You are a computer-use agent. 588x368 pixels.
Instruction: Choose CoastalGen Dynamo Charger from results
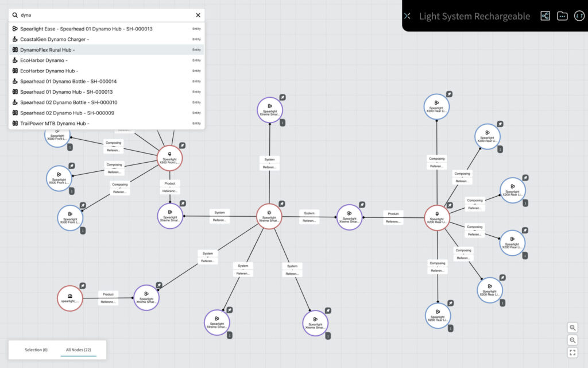pyautogui.click(x=55, y=39)
